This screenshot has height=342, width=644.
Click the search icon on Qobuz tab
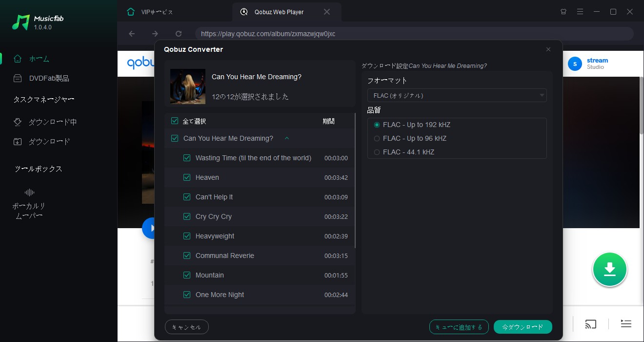pyautogui.click(x=244, y=12)
